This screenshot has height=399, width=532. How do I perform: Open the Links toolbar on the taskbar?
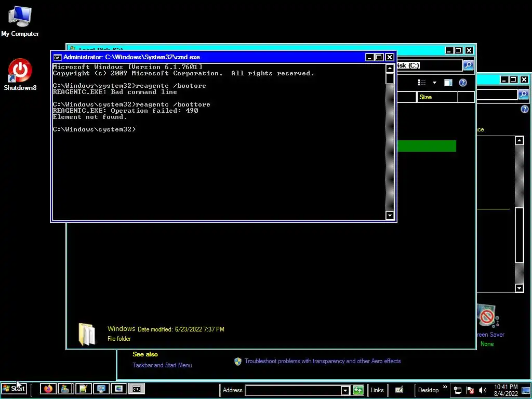click(377, 390)
